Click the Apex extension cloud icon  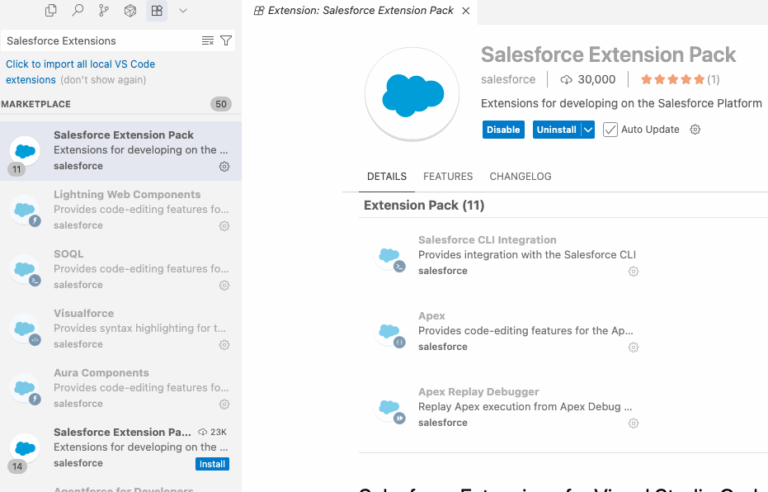[390, 333]
